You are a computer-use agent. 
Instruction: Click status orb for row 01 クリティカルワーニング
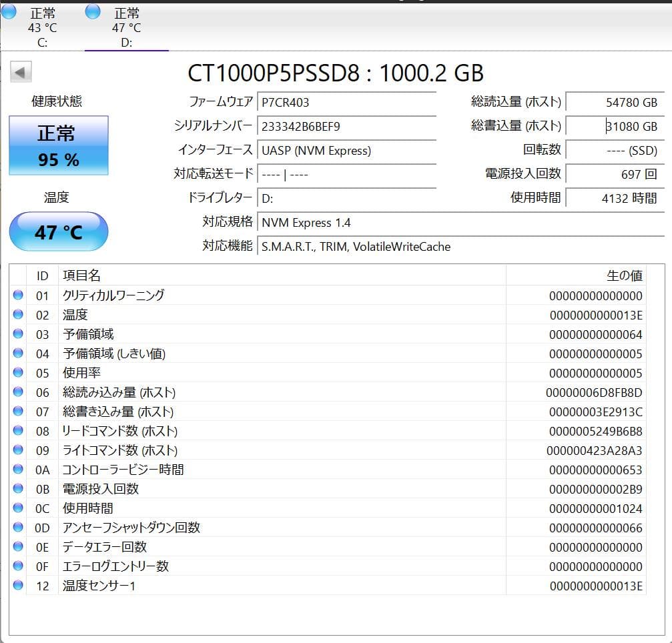(18, 295)
